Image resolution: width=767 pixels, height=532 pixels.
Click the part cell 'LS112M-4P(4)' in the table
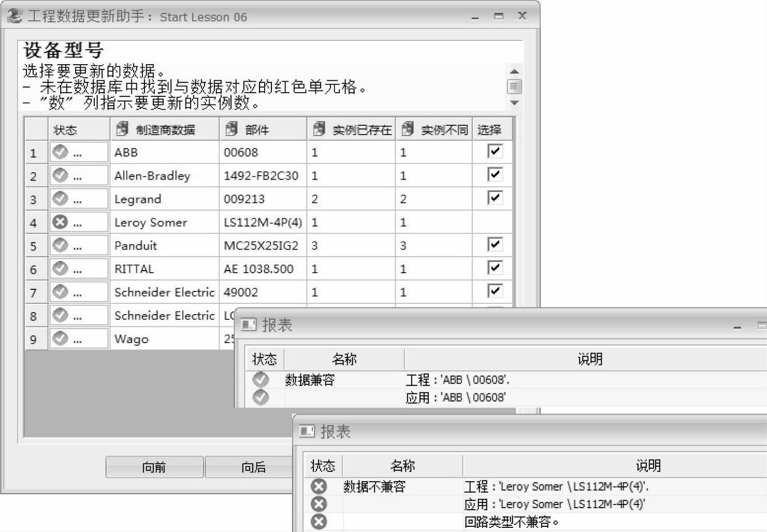263,222
